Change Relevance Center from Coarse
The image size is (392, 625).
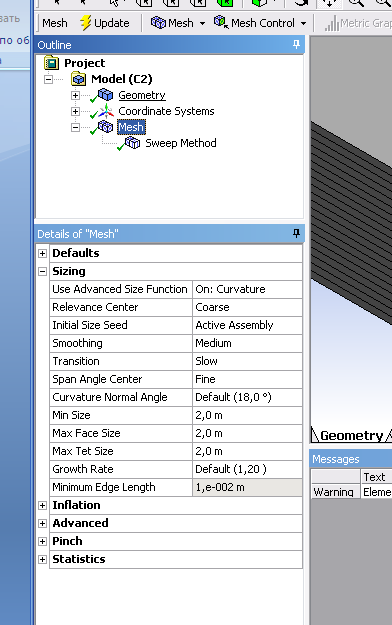247,307
